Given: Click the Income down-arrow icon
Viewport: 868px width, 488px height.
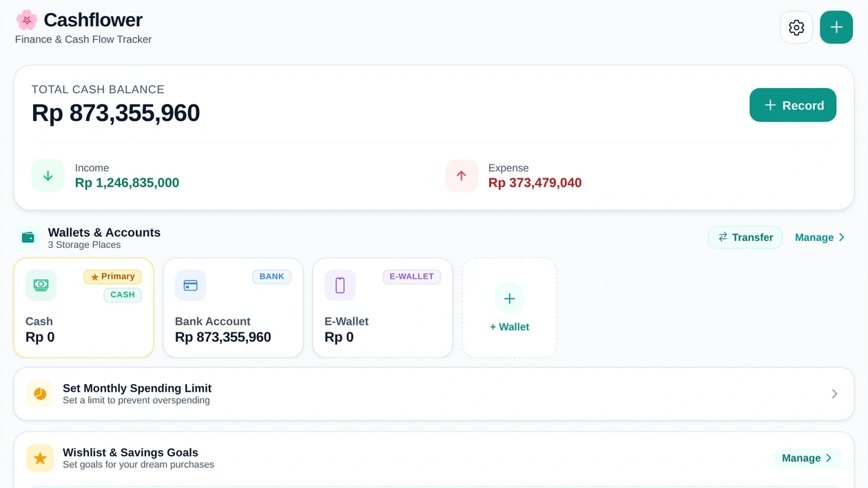Looking at the screenshot, I should pyautogui.click(x=48, y=176).
